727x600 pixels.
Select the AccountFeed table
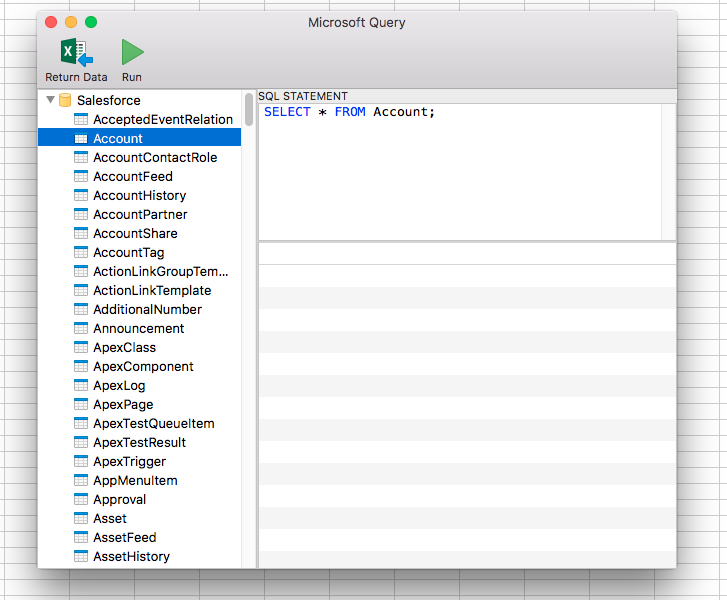tap(133, 177)
